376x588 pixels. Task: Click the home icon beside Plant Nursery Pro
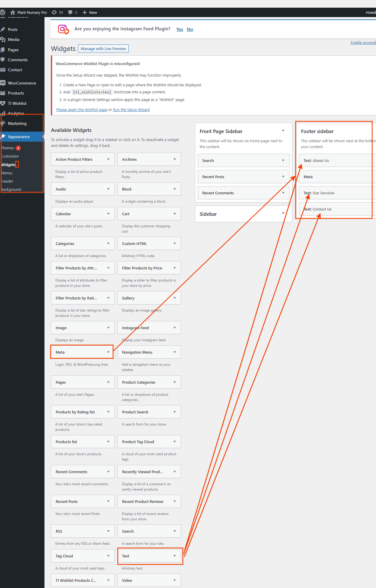point(12,12)
